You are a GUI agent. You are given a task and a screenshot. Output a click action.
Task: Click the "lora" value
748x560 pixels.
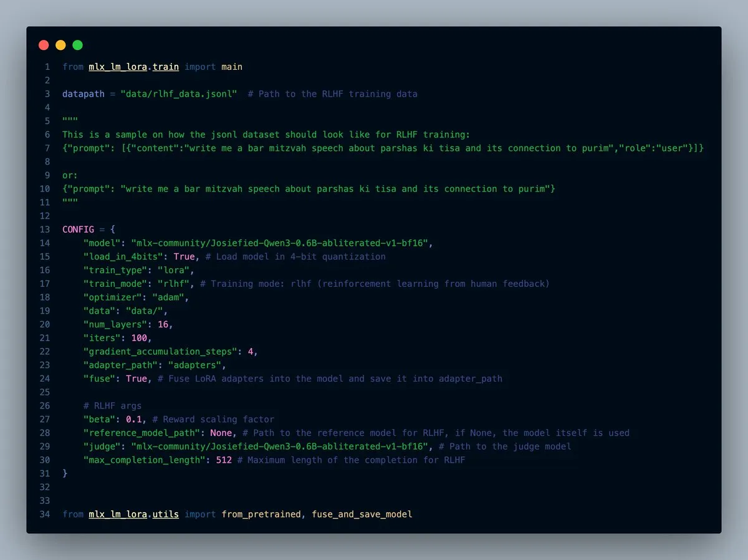point(174,270)
